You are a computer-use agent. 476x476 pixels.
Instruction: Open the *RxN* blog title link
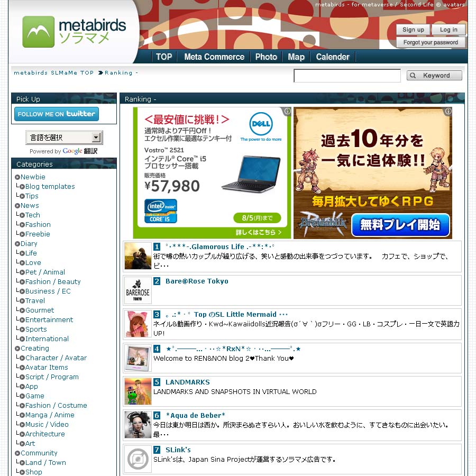233,349
